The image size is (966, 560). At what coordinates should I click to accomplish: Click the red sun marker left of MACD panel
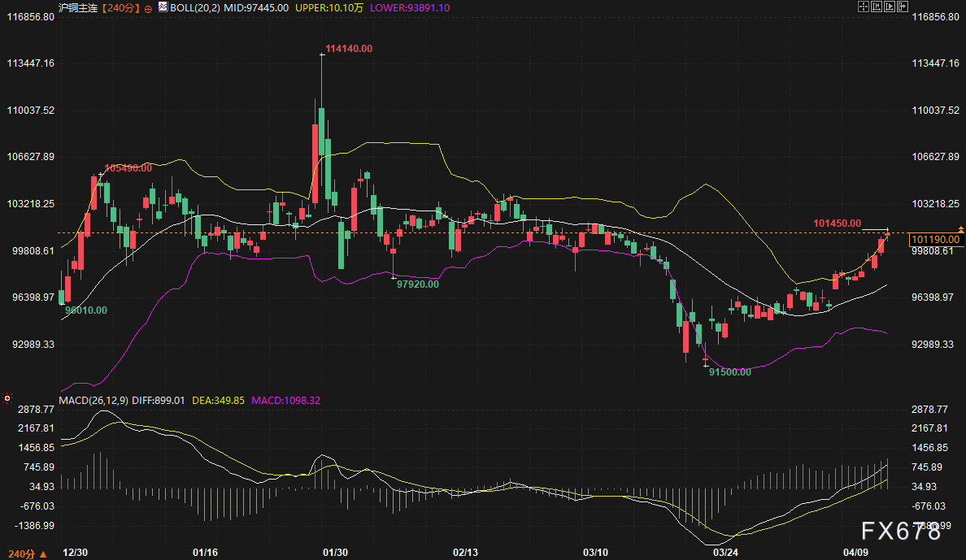[7, 398]
